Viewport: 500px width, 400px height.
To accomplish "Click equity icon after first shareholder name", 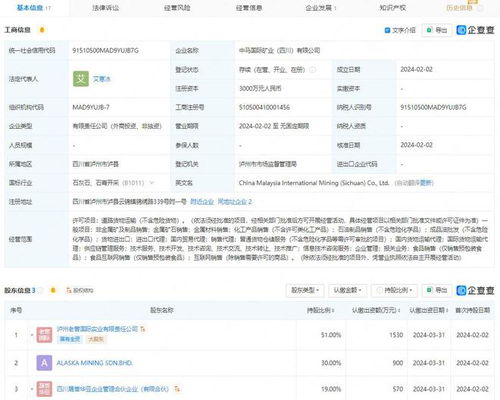I will tap(143, 329).
